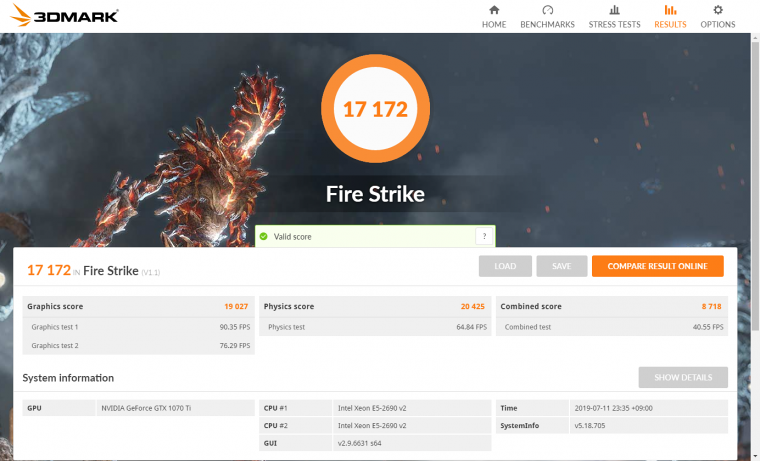
Task: Click the 64.84 FPS value
Action: click(x=471, y=327)
